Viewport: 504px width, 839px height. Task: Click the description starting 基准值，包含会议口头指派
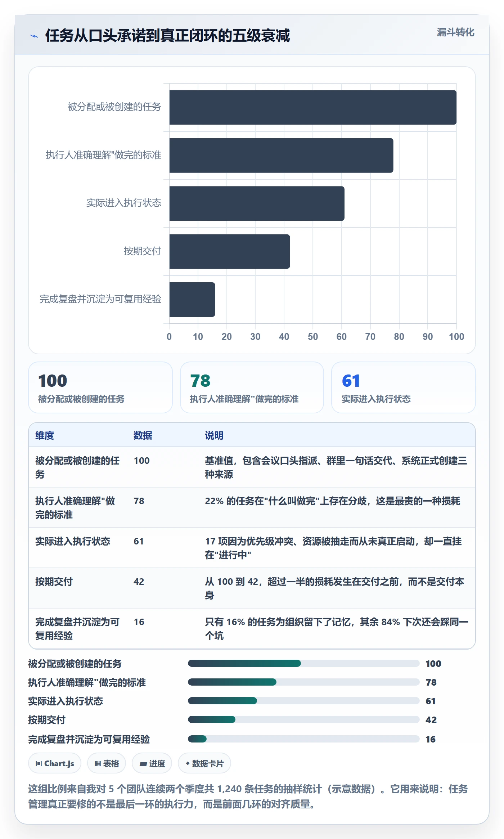336,467
